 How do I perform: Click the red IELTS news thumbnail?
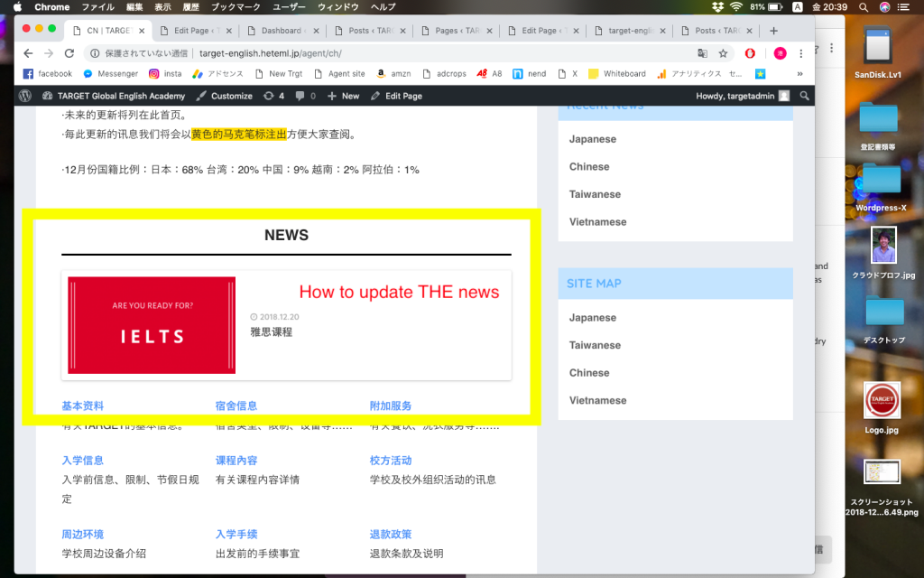[x=152, y=325]
